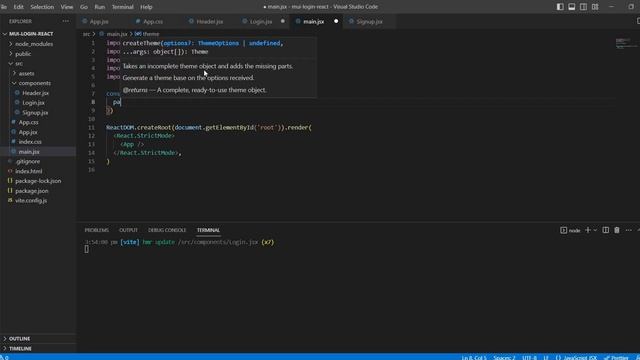
Task: Kill the terminal with the trash icon
Action: [x=617, y=230]
